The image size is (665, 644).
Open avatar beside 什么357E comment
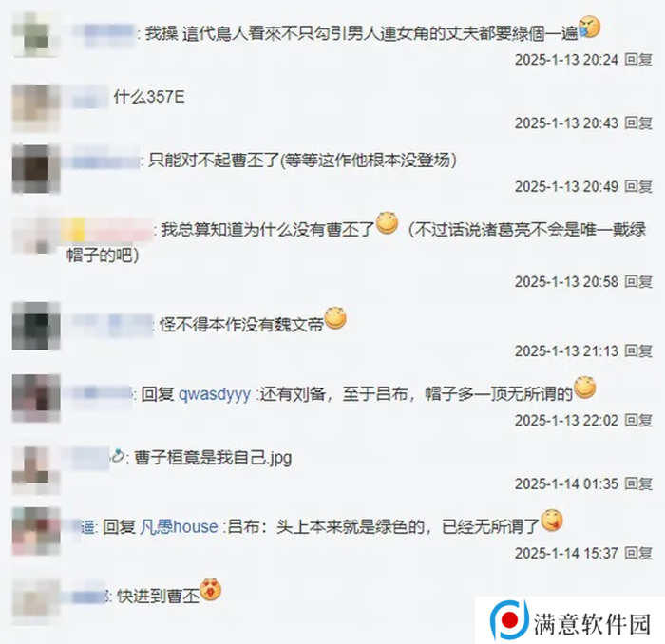click(x=36, y=108)
